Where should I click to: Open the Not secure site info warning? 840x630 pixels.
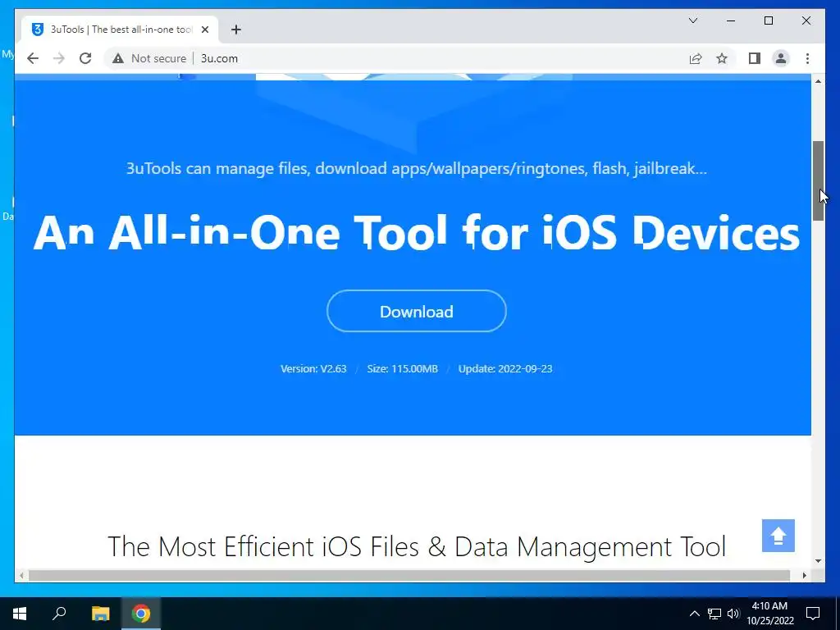click(x=149, y=58)
